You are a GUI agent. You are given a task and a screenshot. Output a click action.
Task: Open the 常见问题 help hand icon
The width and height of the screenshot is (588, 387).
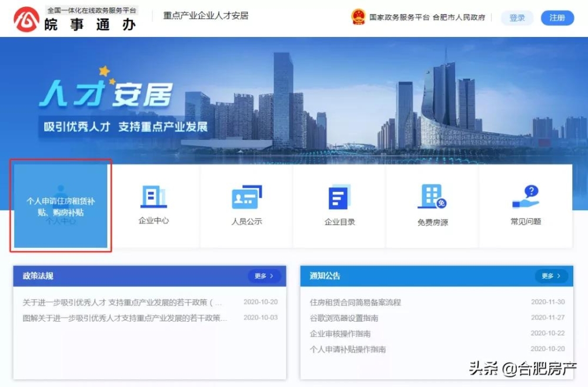pos(525,196)
